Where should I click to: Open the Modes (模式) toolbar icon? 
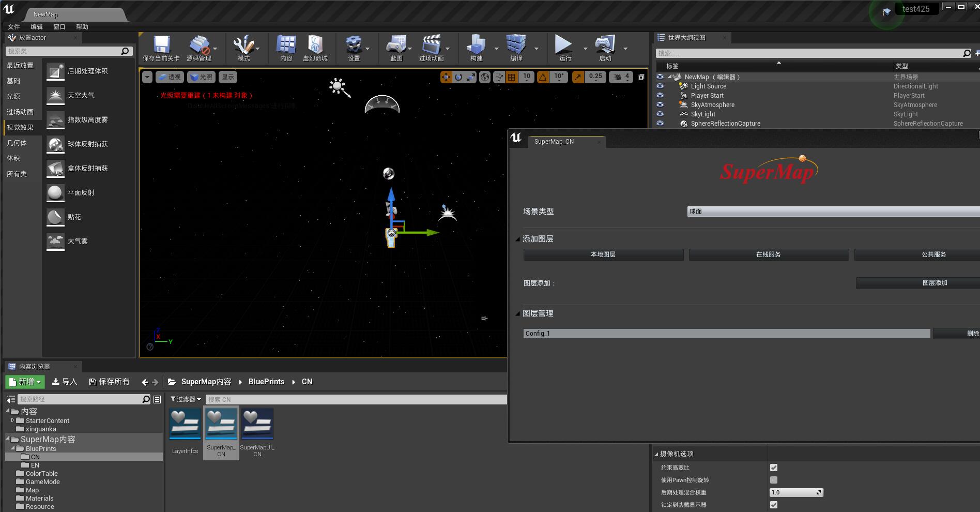(x=243, y=45)
